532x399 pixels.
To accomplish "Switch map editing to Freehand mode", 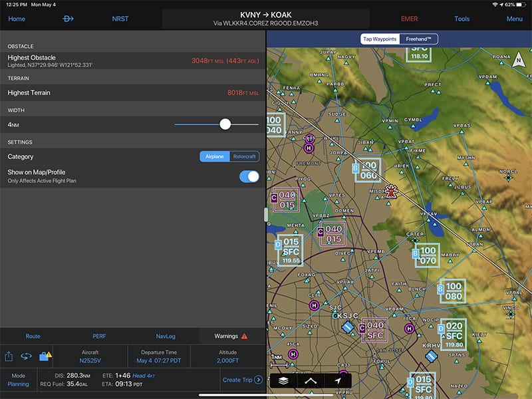I will click(x=418, y=39).
